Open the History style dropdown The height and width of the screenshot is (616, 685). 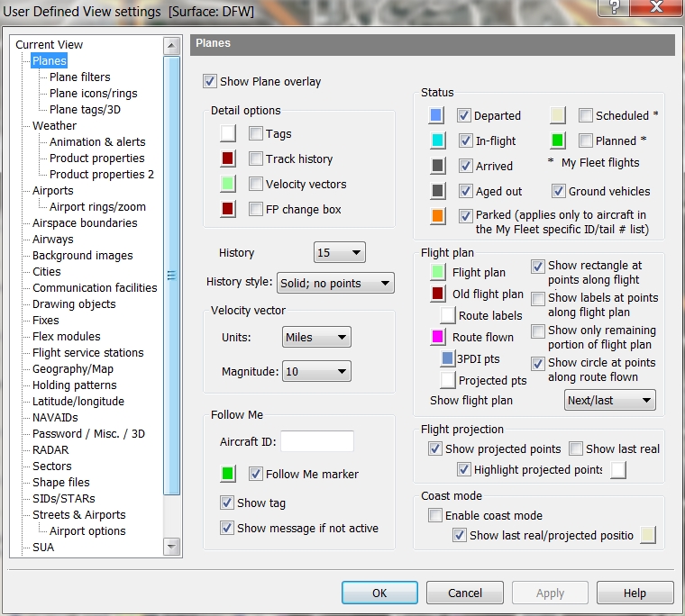click(x=334, y=283)
